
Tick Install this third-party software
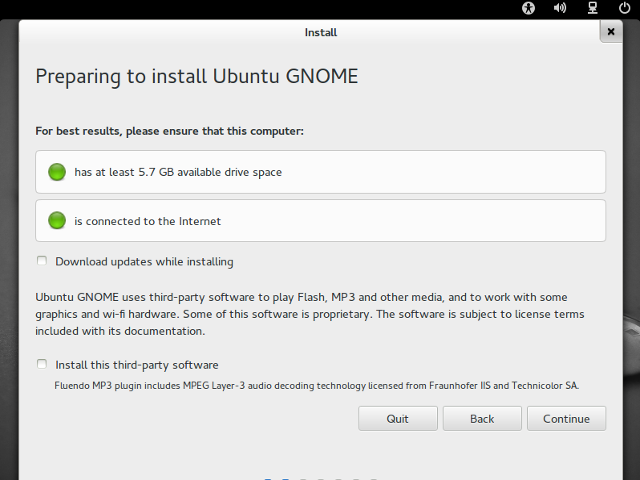click(x=42, y=364)
